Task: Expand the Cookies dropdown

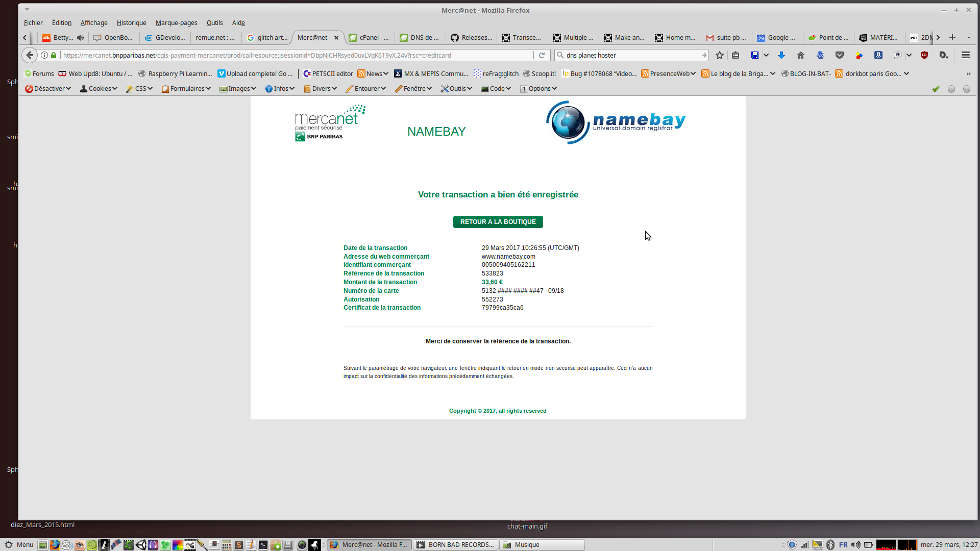Action: tap(99, 89)
